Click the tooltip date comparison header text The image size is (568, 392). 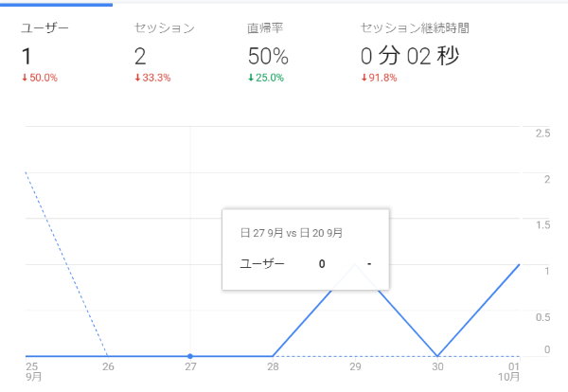[292, 232]
